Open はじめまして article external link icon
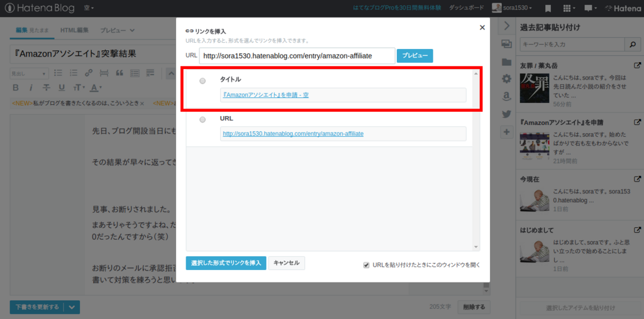644x319 pixels. (637, 230)
